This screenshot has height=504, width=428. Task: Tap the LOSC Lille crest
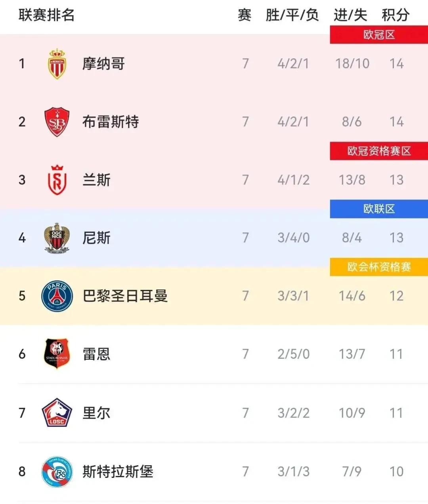coord(57,413)
